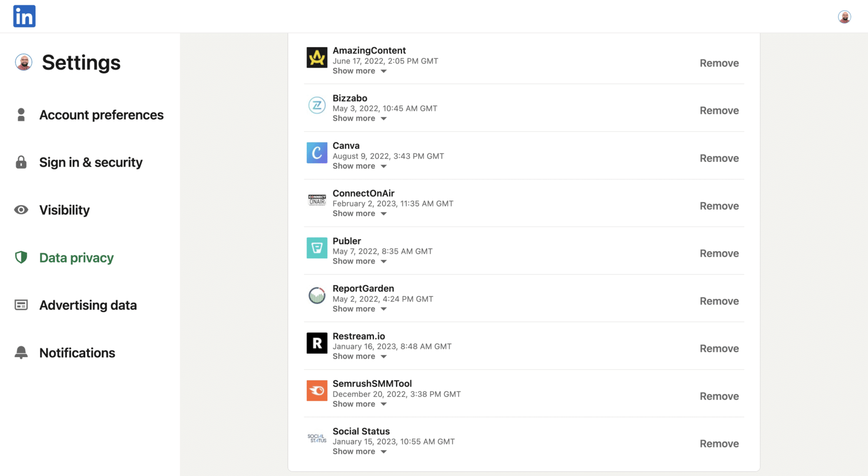Screen dimensions: 868x476
Task: Click date 'June 17, 2022, 2:05 PM GMT'
Action: (385, 61)
